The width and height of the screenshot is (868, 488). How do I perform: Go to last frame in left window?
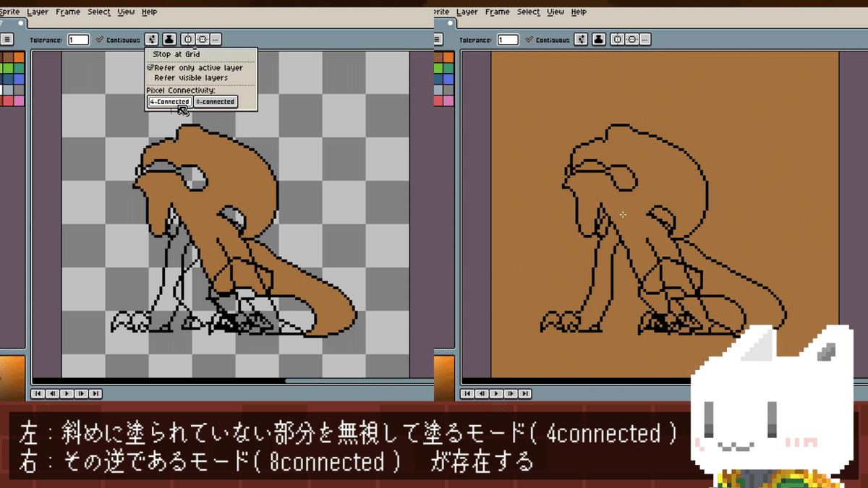(x=95, y=394)
